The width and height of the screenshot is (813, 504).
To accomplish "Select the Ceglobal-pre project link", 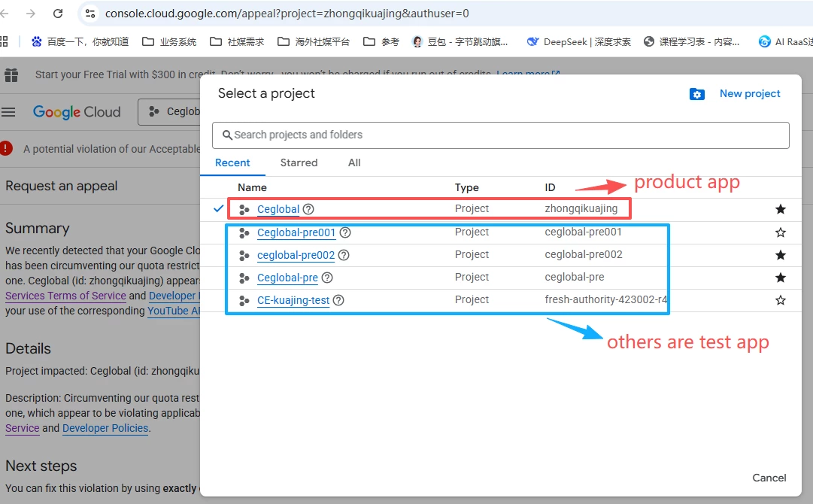I will click(287, 278).
